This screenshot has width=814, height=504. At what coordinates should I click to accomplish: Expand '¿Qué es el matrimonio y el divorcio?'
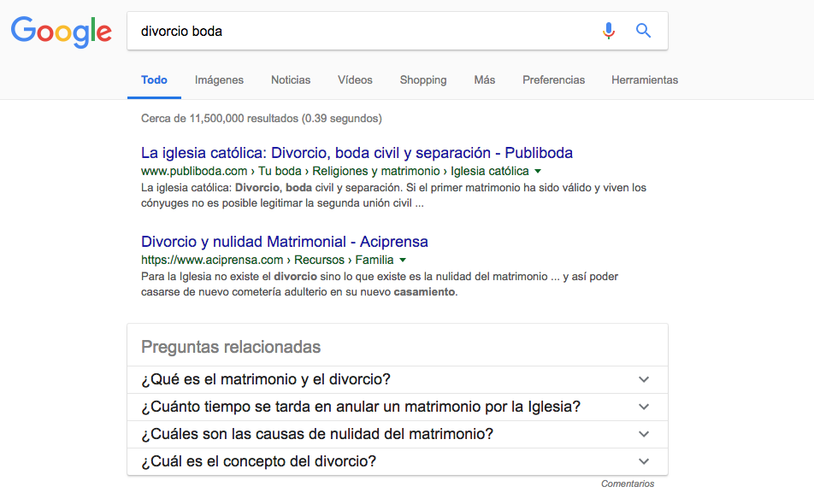(x=644, y=379)
